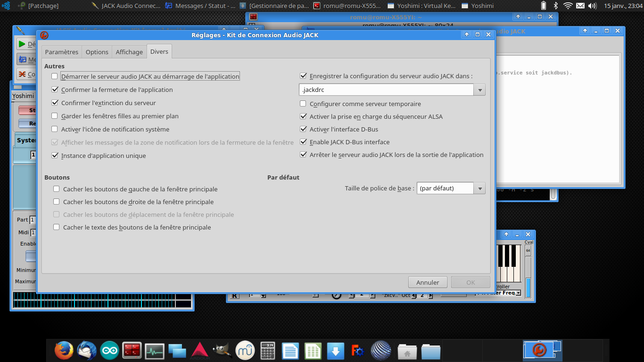
Task: Open the Options tab
Action: click(x=97, y=52)
